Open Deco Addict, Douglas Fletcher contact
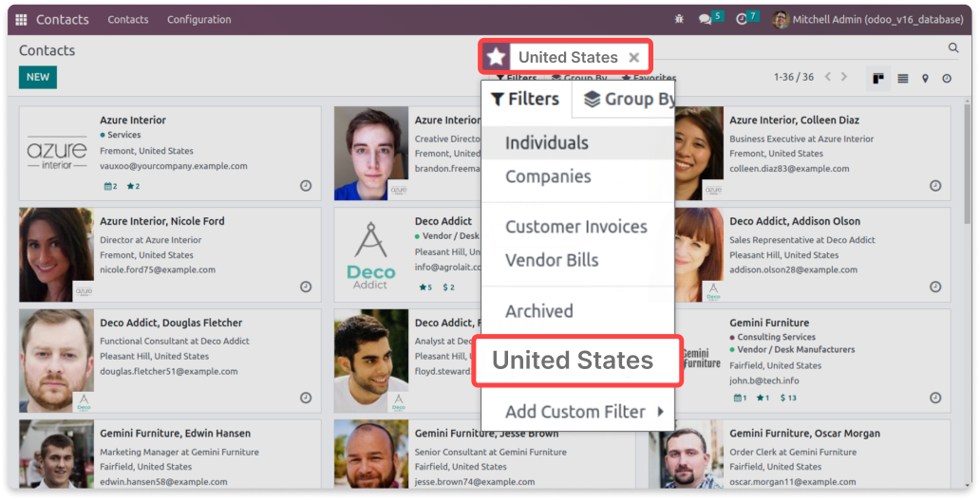Image resolution: width=980 pixels, height=500 pixels. [170, 361]
